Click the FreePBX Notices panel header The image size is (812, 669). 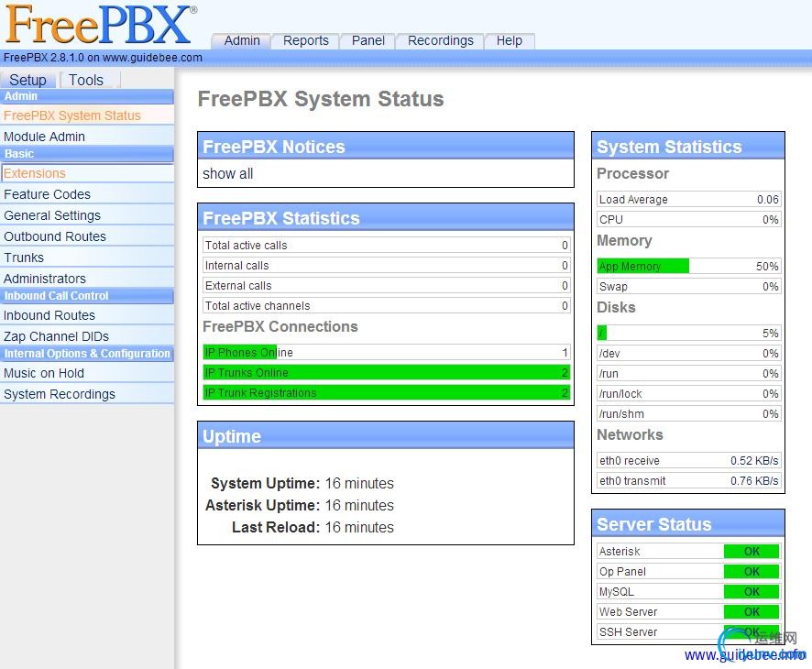pyautogui.click(x=386, y=146)
